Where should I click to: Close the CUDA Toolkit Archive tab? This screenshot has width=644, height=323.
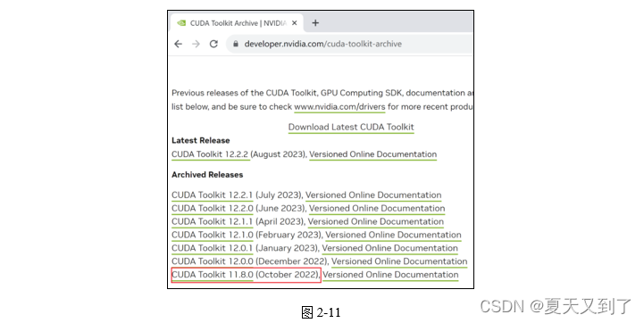tap(295, 23)
